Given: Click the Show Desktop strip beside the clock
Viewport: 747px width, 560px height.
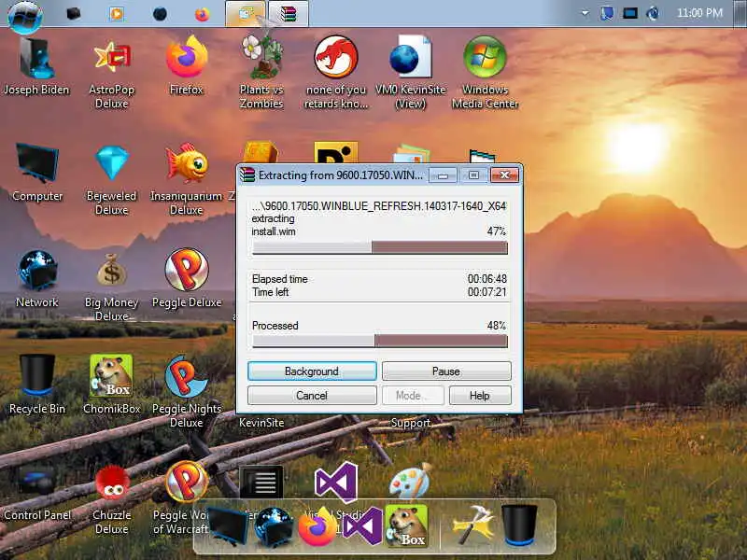Looking at the screenshot, I should [x=740, y=13].
